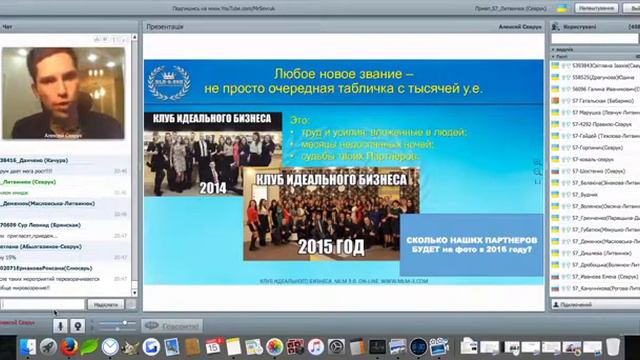Click the Презентація panel title
The height and width of the screenshot is (360, 640).
(x=165, y=27)
